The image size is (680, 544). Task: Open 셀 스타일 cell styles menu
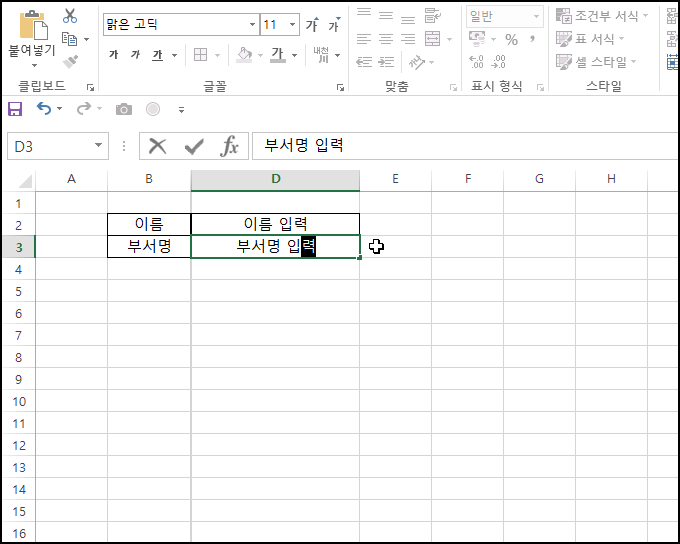tap(596, 62)
